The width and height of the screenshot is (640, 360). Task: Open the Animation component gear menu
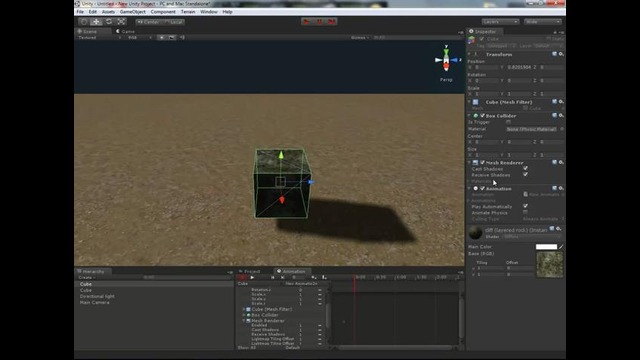click(x=561, y=188)
